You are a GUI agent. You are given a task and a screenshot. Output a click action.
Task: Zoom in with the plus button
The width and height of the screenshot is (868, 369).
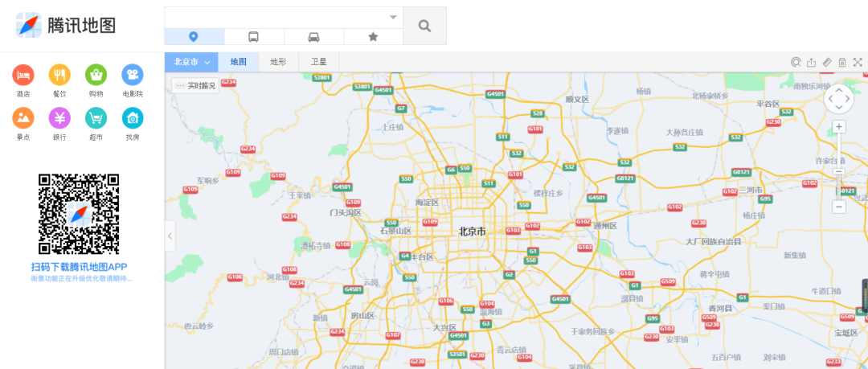(x=839, y=127)
